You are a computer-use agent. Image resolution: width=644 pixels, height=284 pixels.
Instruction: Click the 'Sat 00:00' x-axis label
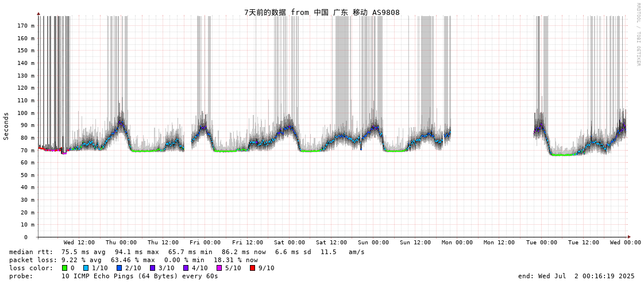tap(290, 243)
